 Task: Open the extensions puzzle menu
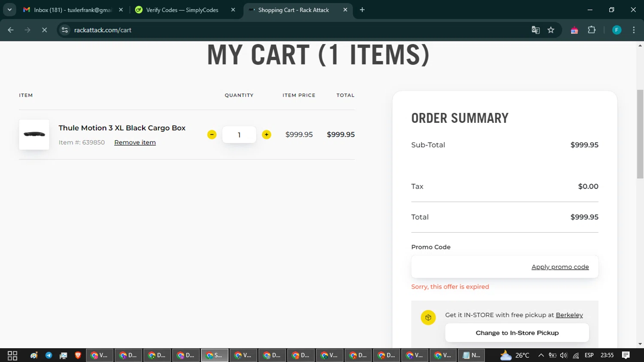coord(592,30)
